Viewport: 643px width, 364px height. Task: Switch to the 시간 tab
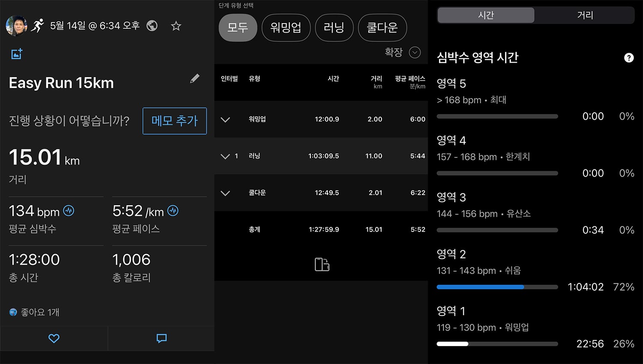pos(486,15)
